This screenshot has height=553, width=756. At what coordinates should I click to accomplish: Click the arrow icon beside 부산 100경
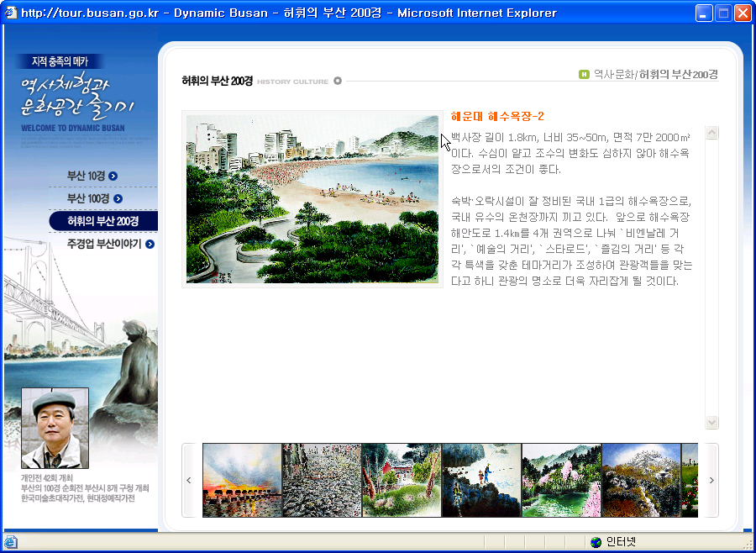click(118, 199)
